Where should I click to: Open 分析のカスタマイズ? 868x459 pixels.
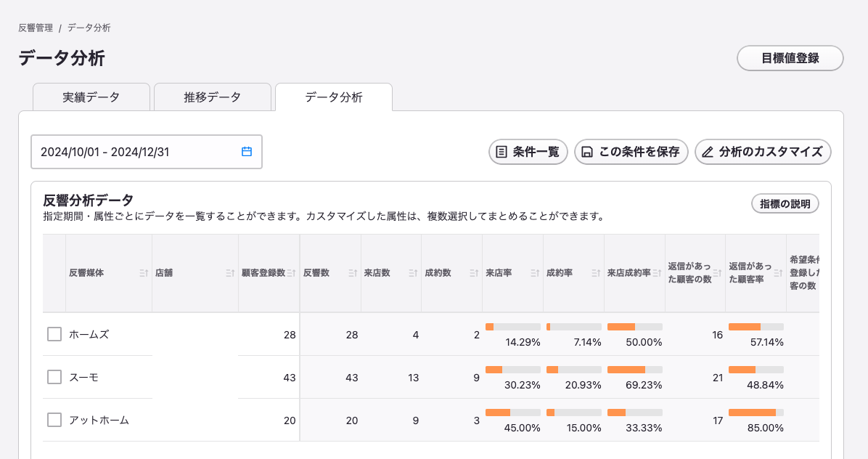[x=763, y=152]
